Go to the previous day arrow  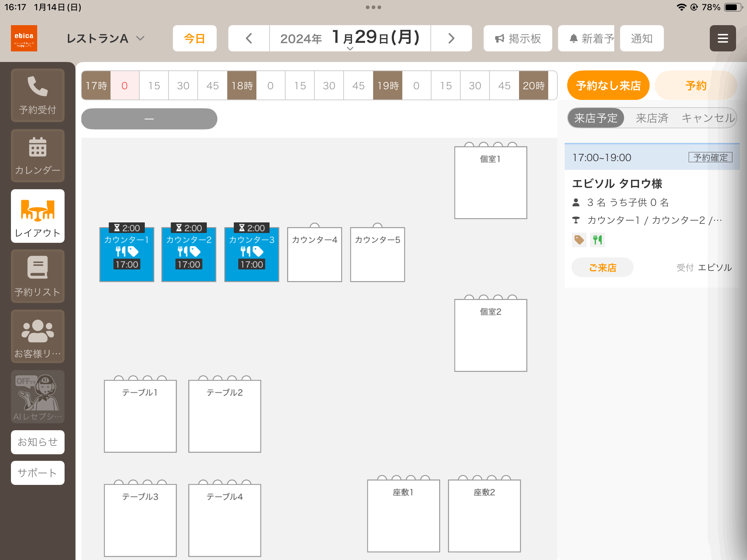click(249, 38)
